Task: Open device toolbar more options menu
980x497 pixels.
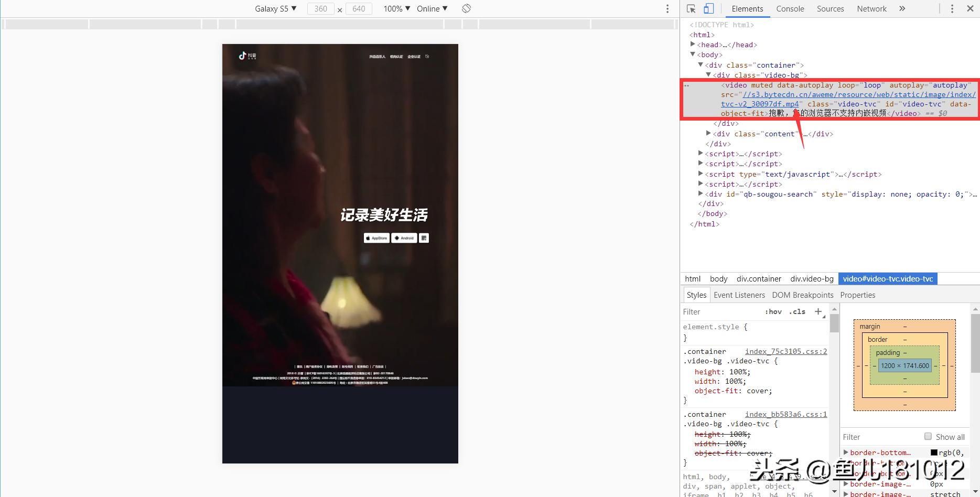Action: (667, 9)
